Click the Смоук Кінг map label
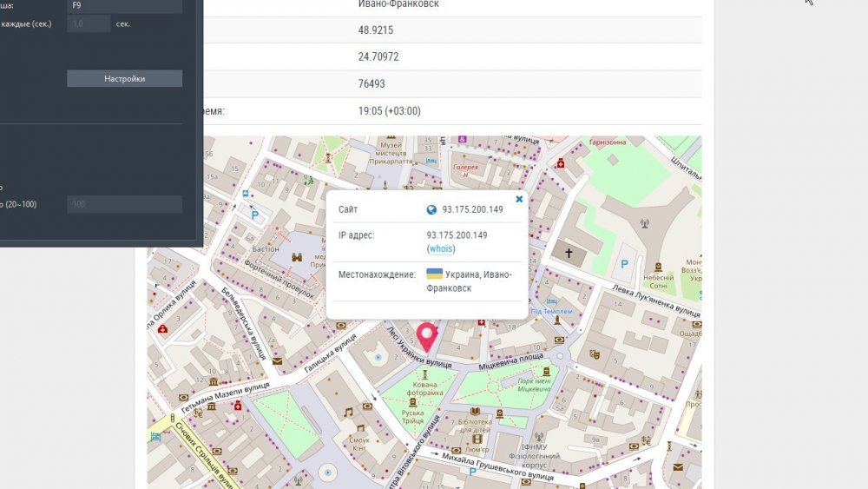This screenshot has height=489, width=868. tap(359, 444)
